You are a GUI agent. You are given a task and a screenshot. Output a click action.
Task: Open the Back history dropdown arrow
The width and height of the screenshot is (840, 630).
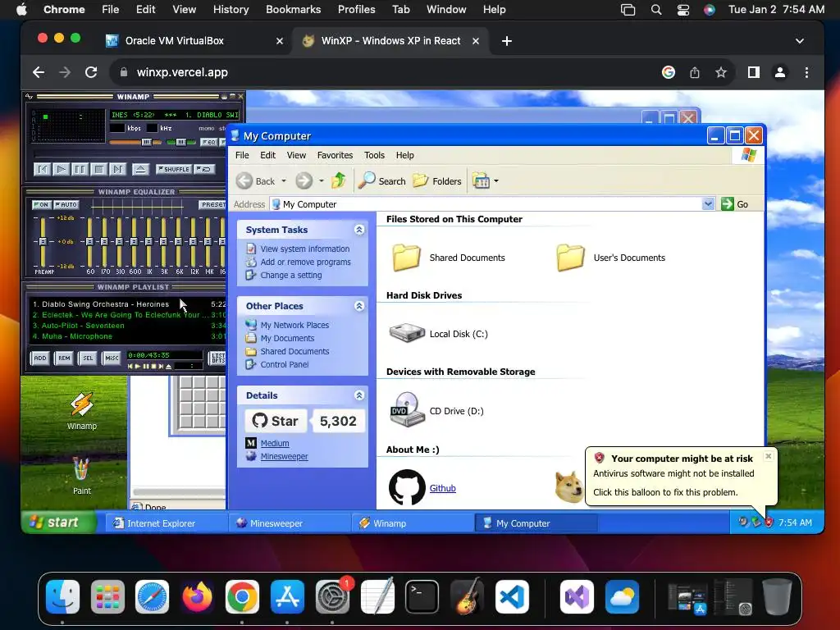tap(284, 181)
